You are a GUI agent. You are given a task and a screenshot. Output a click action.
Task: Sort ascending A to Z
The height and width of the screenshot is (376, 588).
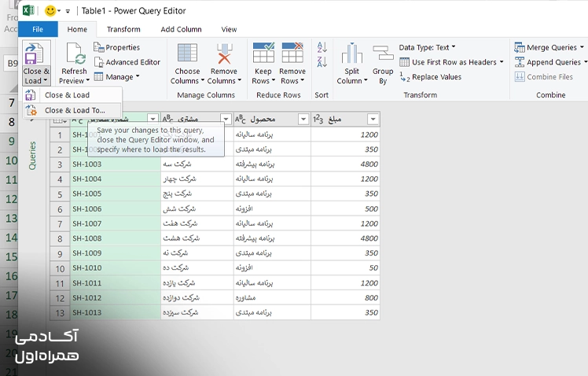pyautogui.click(x=322, y=48)
